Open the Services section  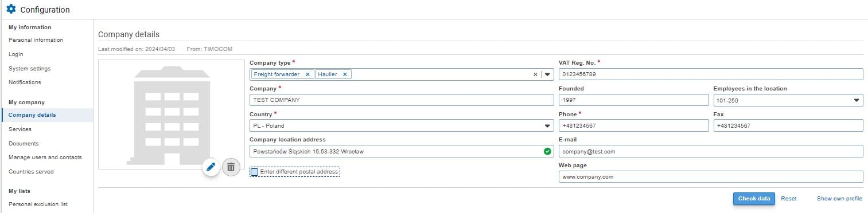pos(20,129)
